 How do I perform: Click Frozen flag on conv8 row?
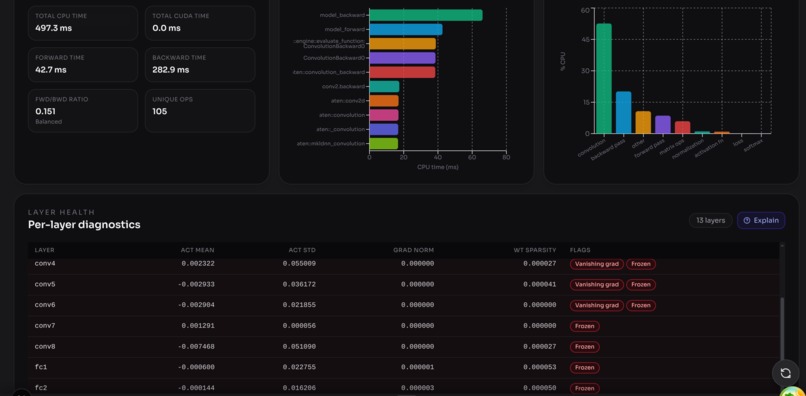[x=584, y=347]
